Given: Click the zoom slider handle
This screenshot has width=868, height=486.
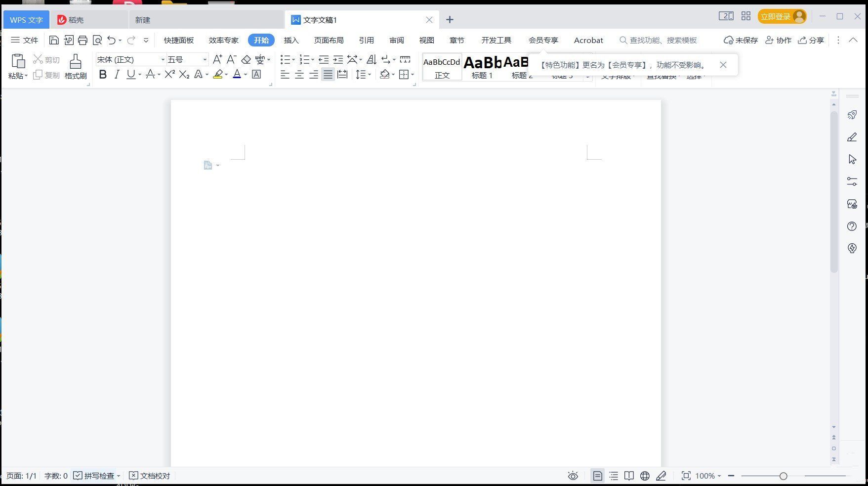Looking at the screenshot, I should [x=783, y=476].
